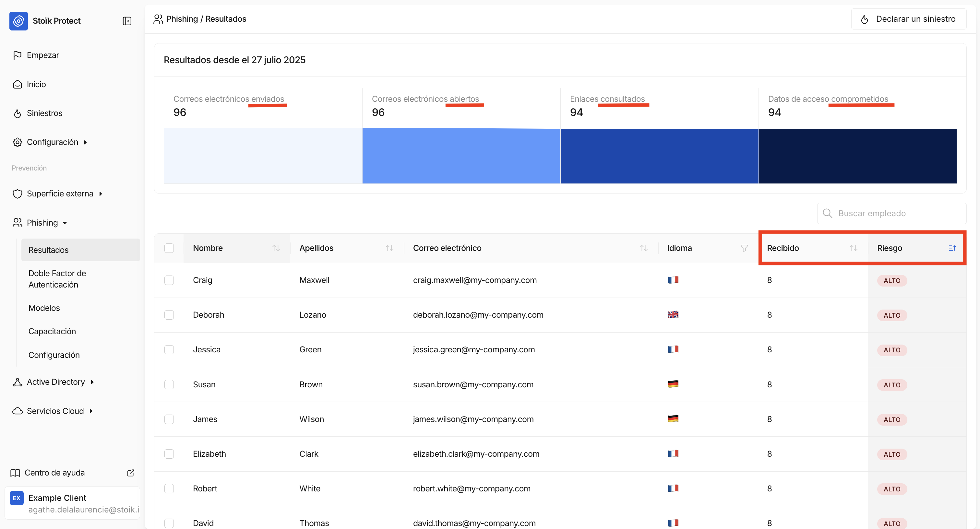Expand the Superficie externa arrow
Image resolution: width=980 pixels, height=529 pixels.
(101, 194)
